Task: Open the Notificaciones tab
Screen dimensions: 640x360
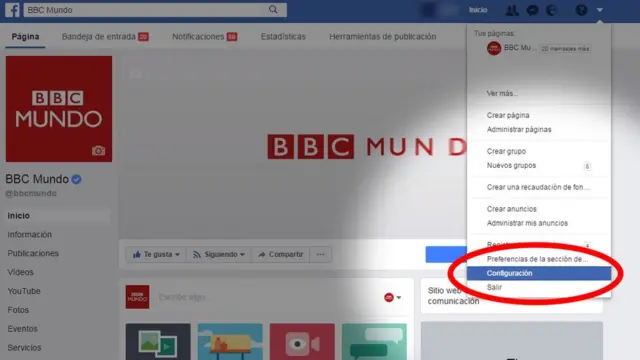Action: click(x=204, y=37)
